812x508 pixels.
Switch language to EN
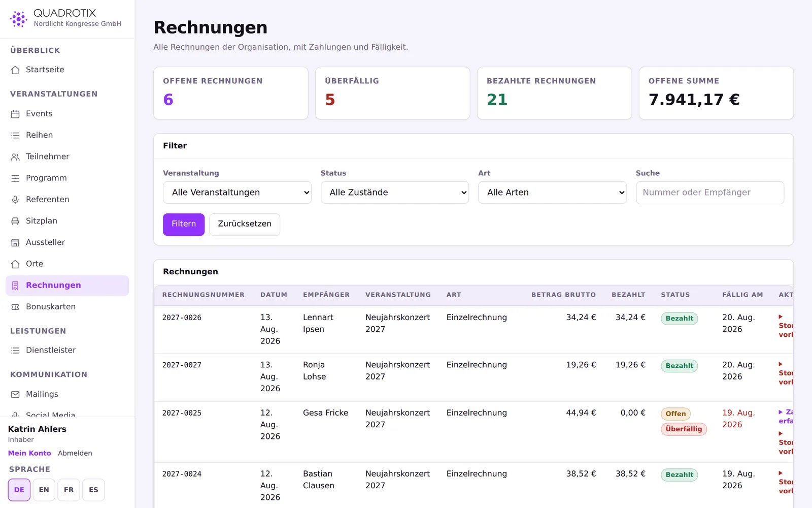point(44,490)
